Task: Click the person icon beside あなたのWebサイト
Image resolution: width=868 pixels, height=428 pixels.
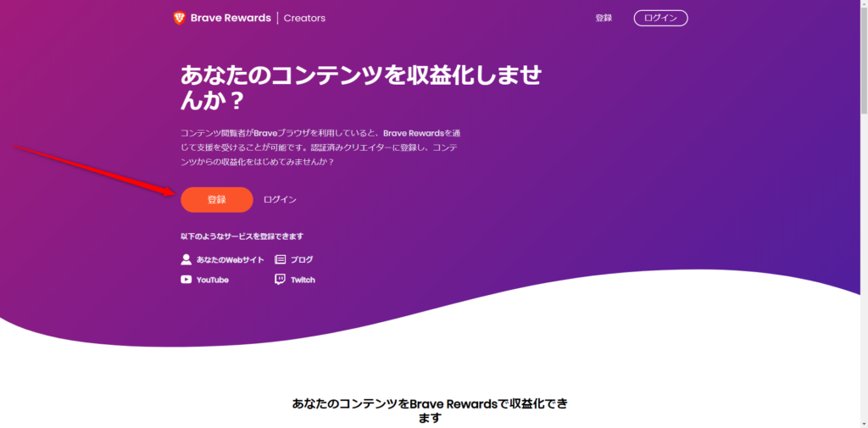Action: pos(186,259)
